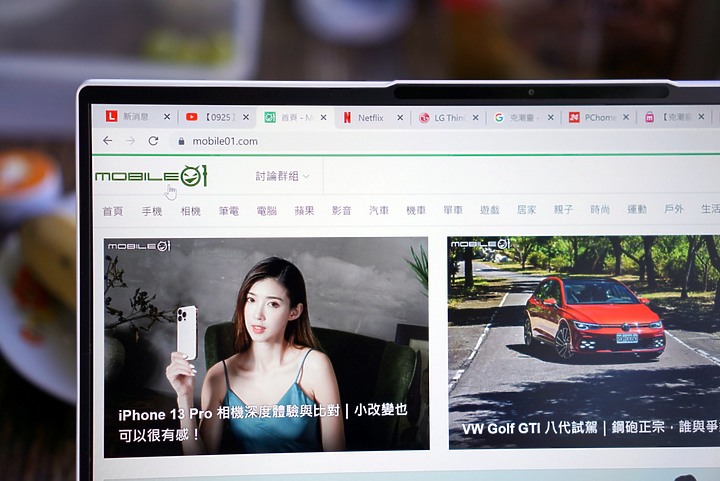Click the browser forward arrow

coord(130,140)
